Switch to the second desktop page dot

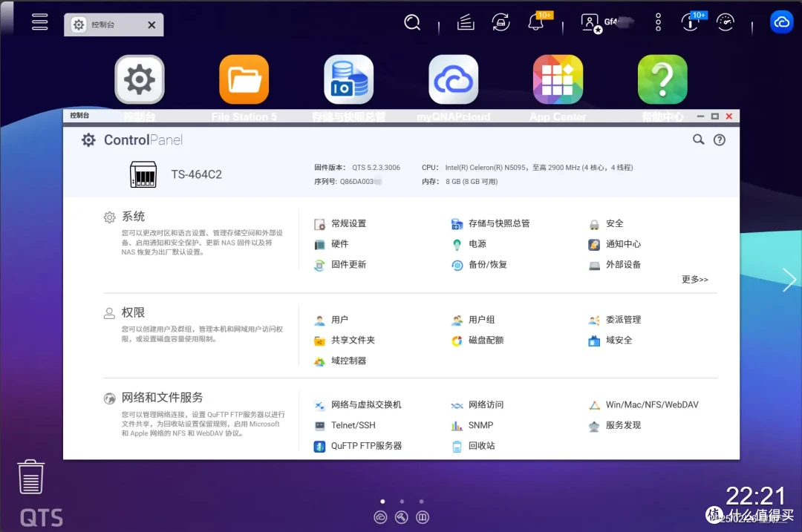(402, 502)
